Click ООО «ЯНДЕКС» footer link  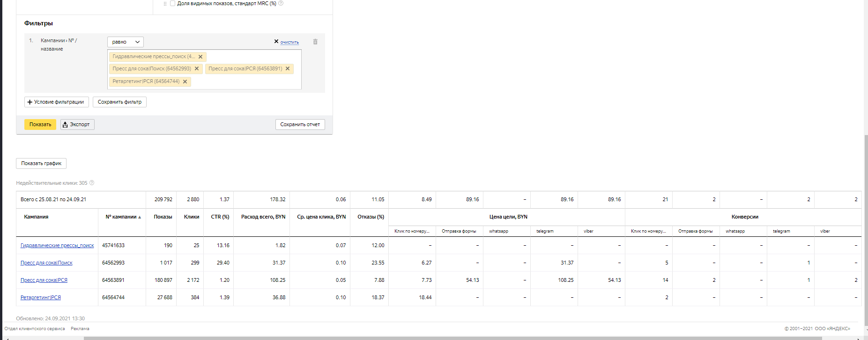pyautogui.click(x=832, y=329)
